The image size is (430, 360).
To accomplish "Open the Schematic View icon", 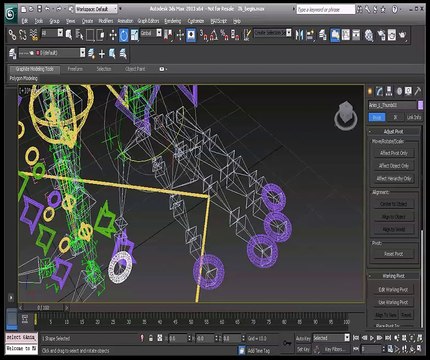I will click(x=356, y=35).
